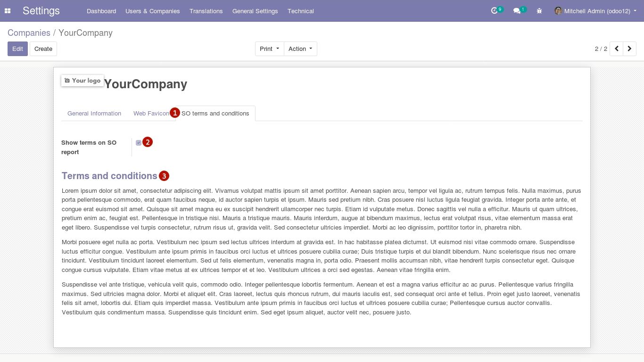
Task: Click YourCompany in the breadcrumb
Action: (85, 33)
